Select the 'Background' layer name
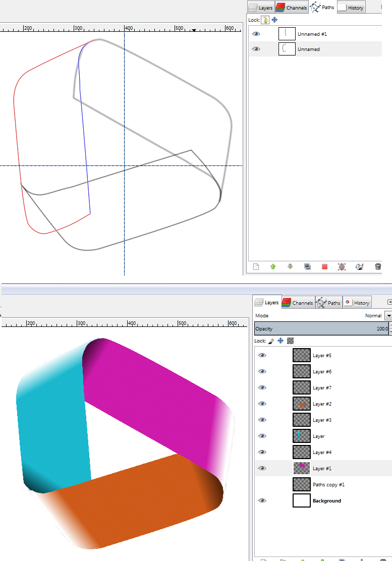Image resolution: width=392 pixels, height=561 pixels. coord(327,500)
